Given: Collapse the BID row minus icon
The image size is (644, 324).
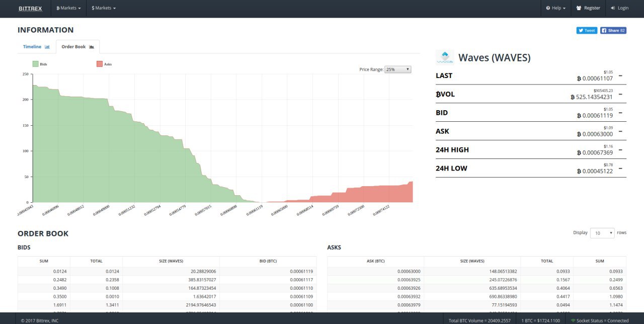Looking at the screenshot, I should pyautogui.click(x=620, y=113).
